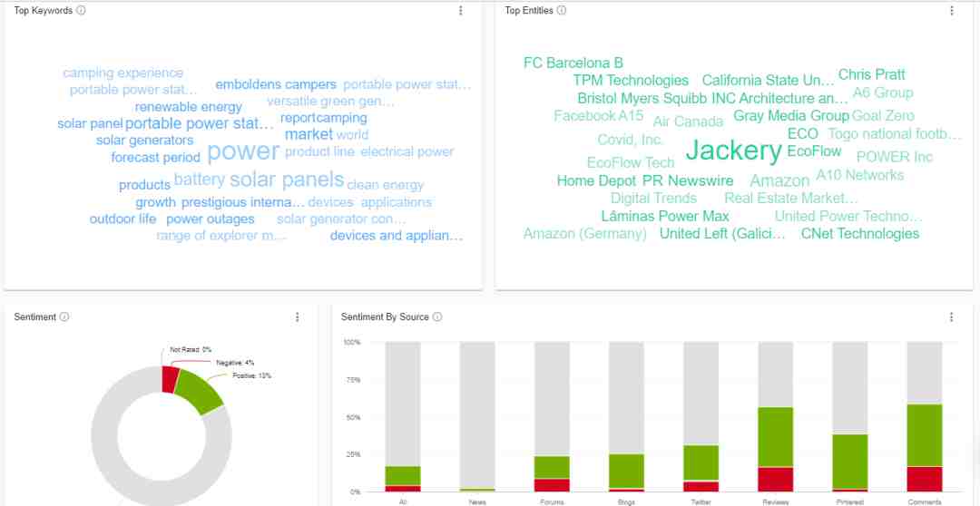Click the green Positive donut slice
This screenshot has width=980, height=506.
197,392
